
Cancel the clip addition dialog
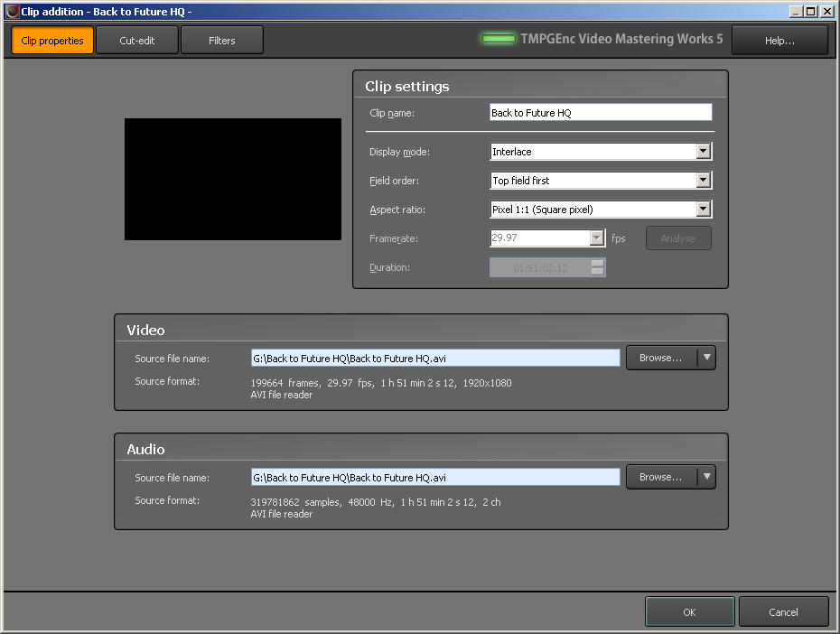point(783,611)
